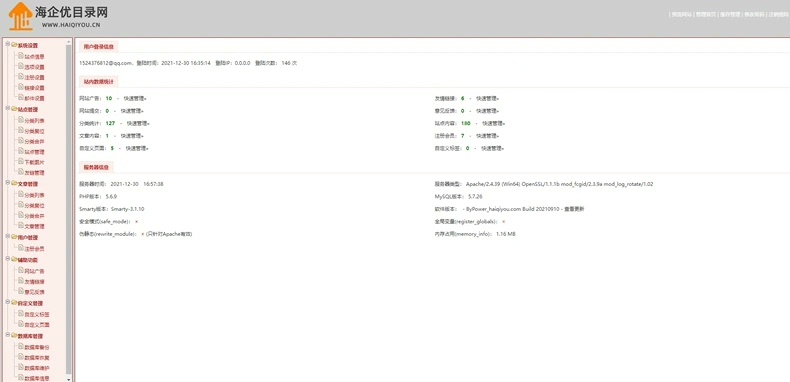Open the 管理首页 top link
790x382 pixels.
tap(706, 15)
